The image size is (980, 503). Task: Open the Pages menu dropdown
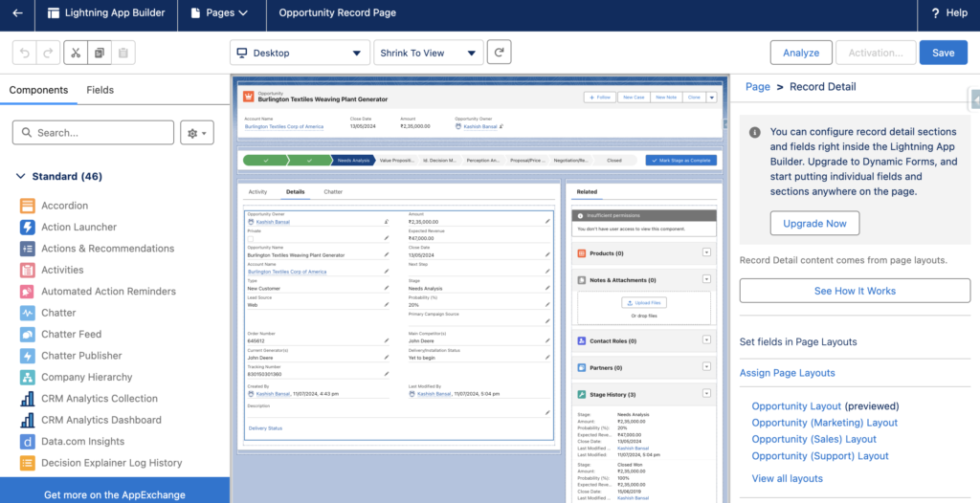pos(219,13)
